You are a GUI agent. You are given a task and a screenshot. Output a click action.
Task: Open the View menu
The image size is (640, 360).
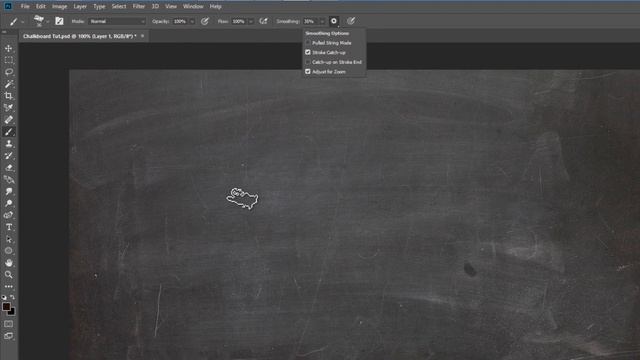pyautogui.click(x=171, y=6)
